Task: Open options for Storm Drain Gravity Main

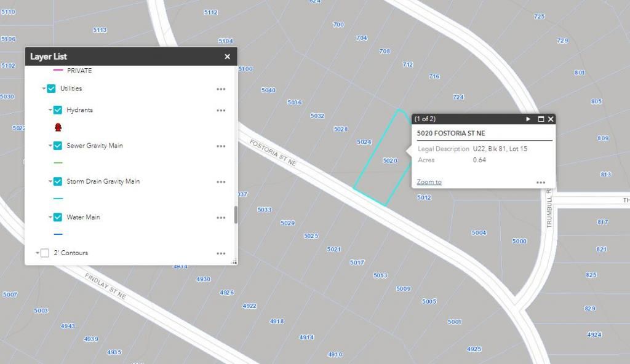Action: click(221, 182)
